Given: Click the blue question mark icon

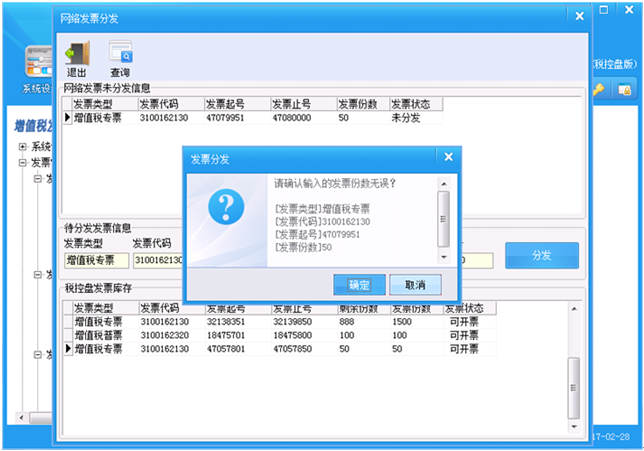Looking at the screenshot, I should pyautogui.click(x=226, y=208).
